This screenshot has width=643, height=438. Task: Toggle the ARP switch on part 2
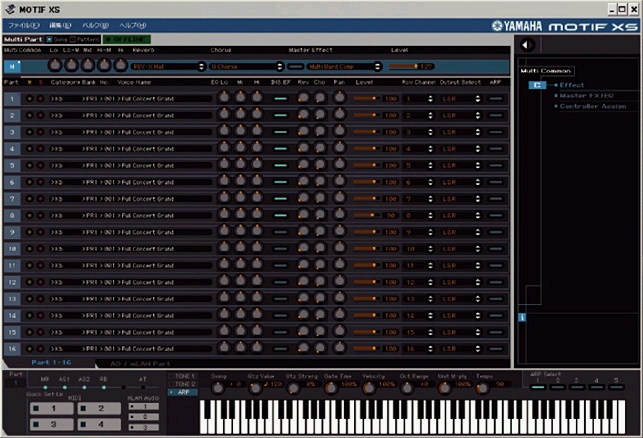496,115
